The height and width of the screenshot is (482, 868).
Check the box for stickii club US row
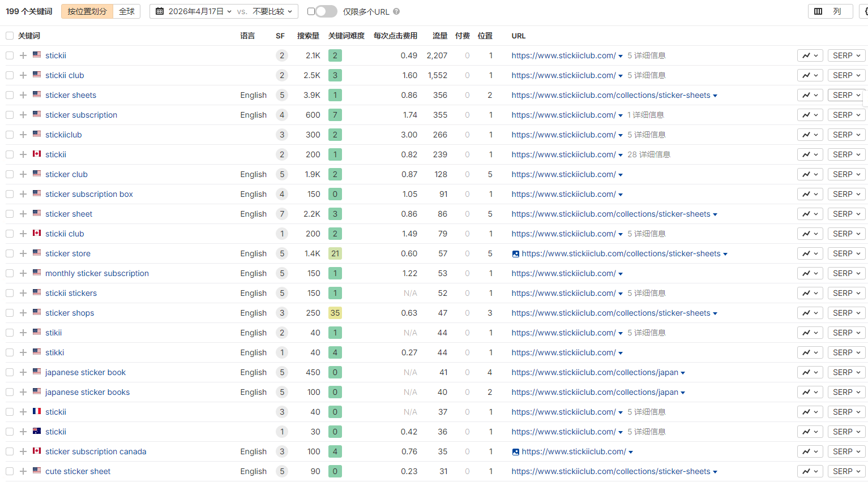tap(10, 75)
